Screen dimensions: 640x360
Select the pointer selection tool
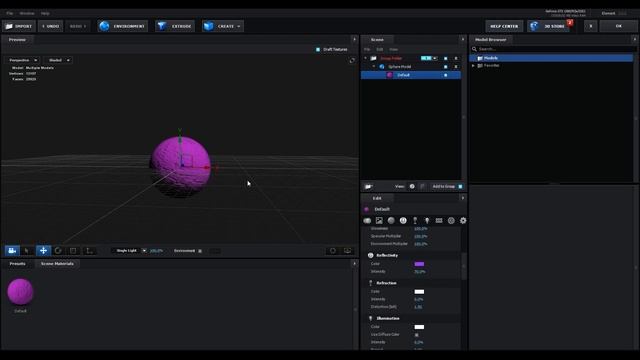pos(27,251)
